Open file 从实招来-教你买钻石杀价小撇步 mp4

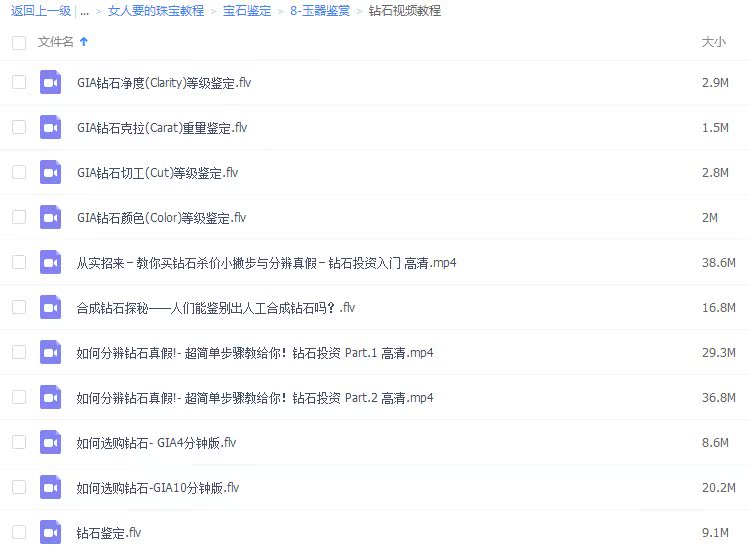pos(266,263)
